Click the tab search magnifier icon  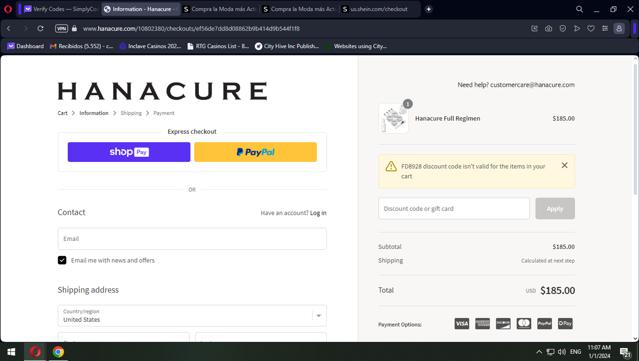coord(579,9)
